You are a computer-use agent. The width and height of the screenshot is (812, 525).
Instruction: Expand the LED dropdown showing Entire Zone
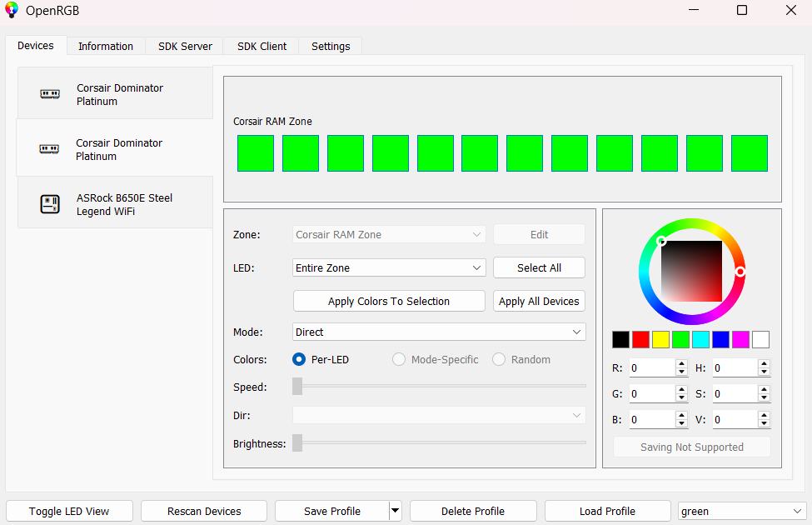(x=389, y=268)
